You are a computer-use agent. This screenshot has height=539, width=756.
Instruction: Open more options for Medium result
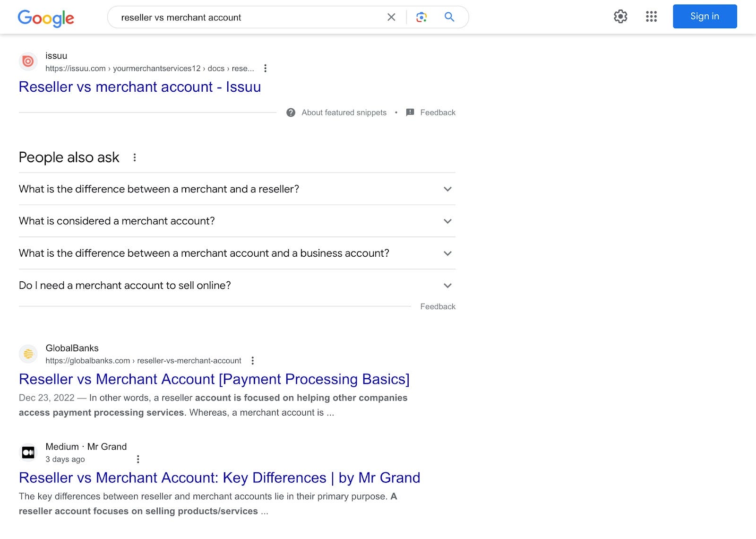138,459
